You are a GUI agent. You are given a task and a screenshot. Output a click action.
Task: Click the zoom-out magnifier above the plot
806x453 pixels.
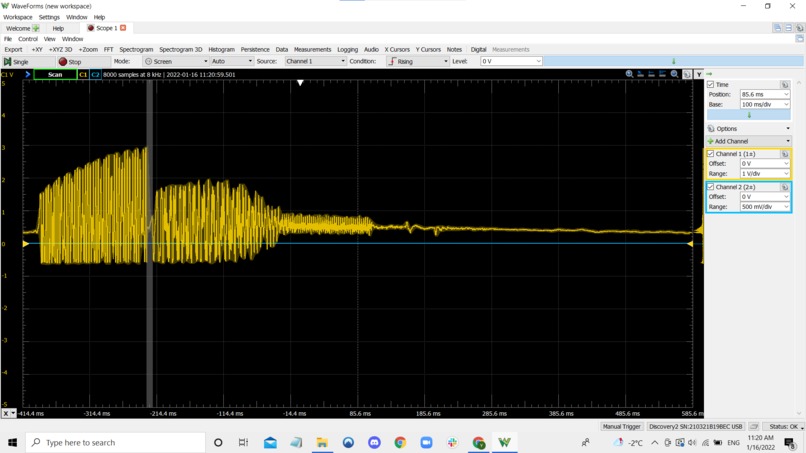pos(674,74)
